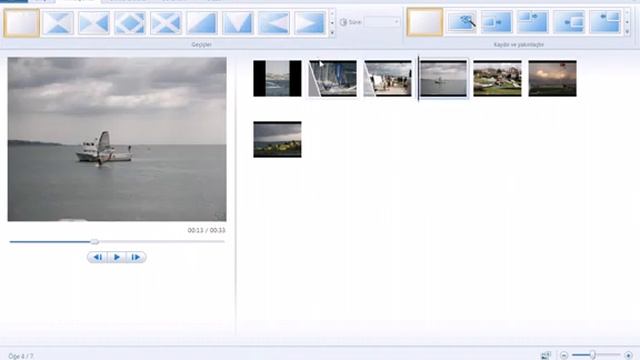Zoom in the time scale with plus button
The image size is (640, 360).
click(628, 356)
